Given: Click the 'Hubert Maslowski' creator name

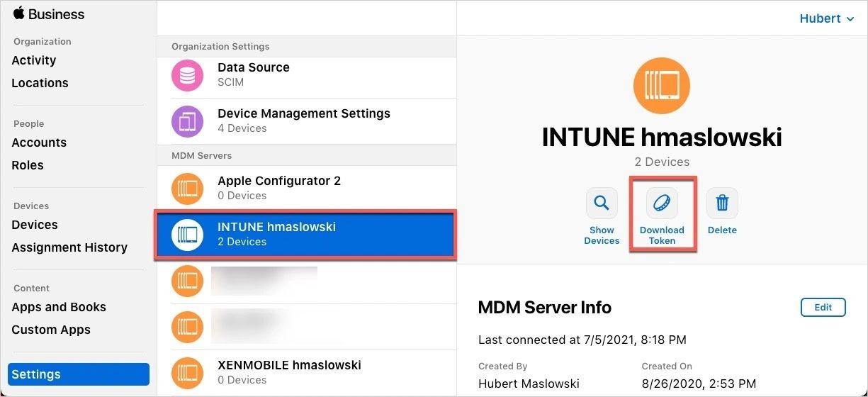Looking at the screenshot, I should [x=529, y=384].
